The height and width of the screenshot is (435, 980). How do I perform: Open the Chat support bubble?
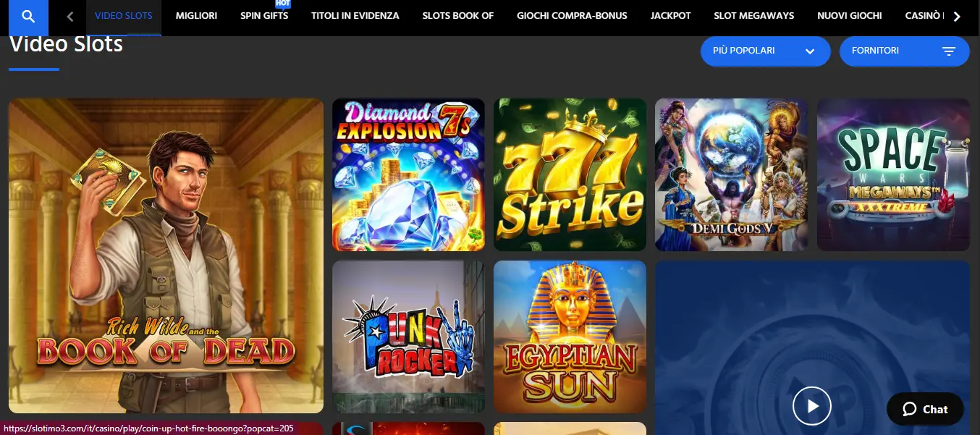point(925,410)
